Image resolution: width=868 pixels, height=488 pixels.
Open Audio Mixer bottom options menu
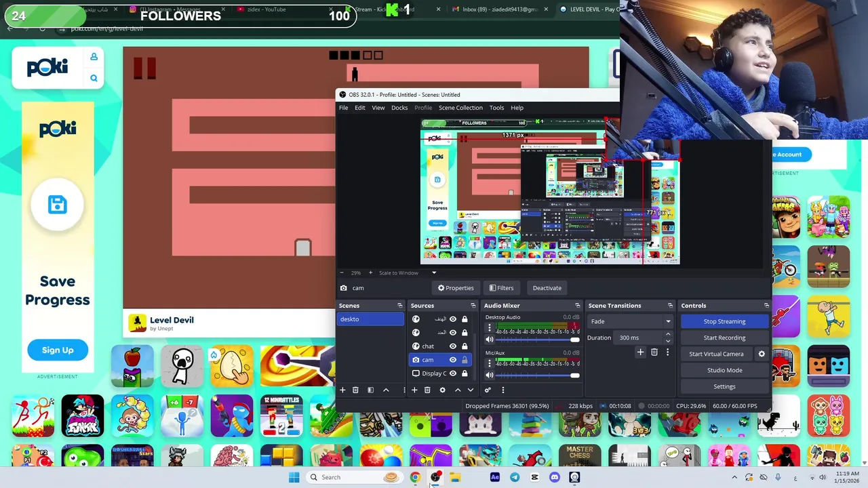tap(502, 390)
